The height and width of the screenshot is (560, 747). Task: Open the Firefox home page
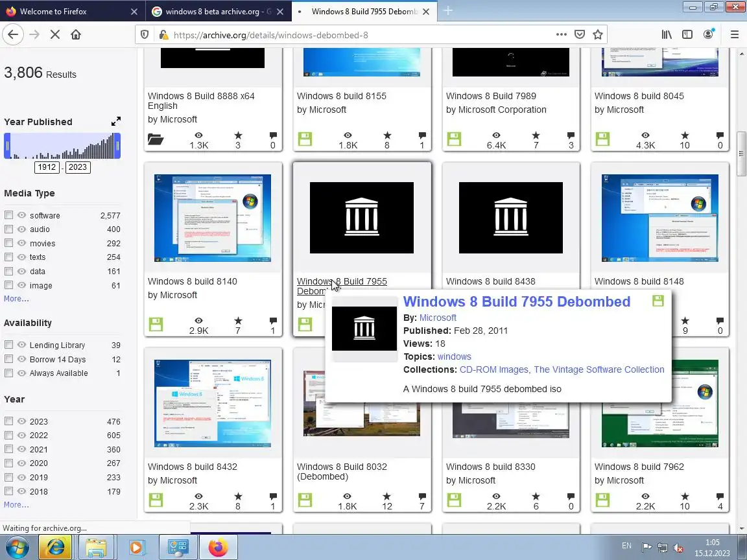click(76, 35)
